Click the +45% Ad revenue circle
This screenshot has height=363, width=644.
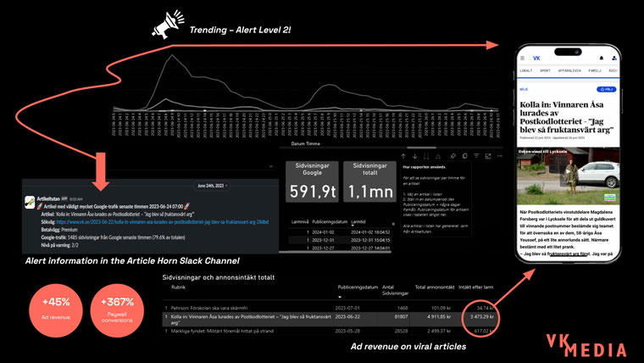tap(56, 310)
